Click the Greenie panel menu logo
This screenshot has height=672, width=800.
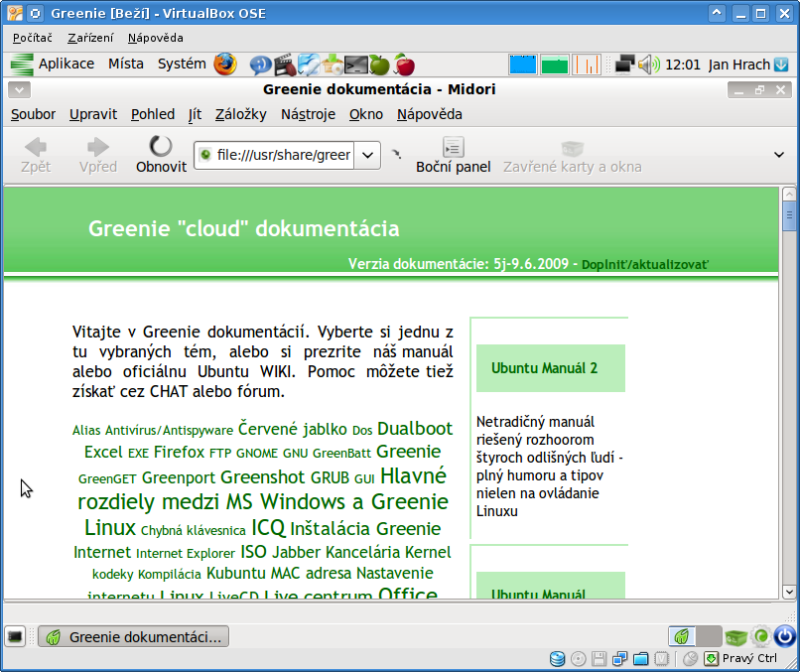[x=22, y=65]
